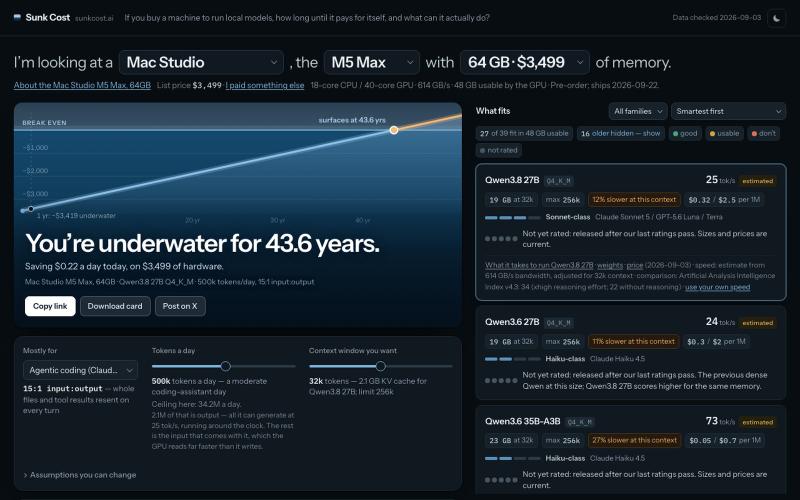Toggle the dark mode moon icon
800x500 pixels.
tap(777, 18)
